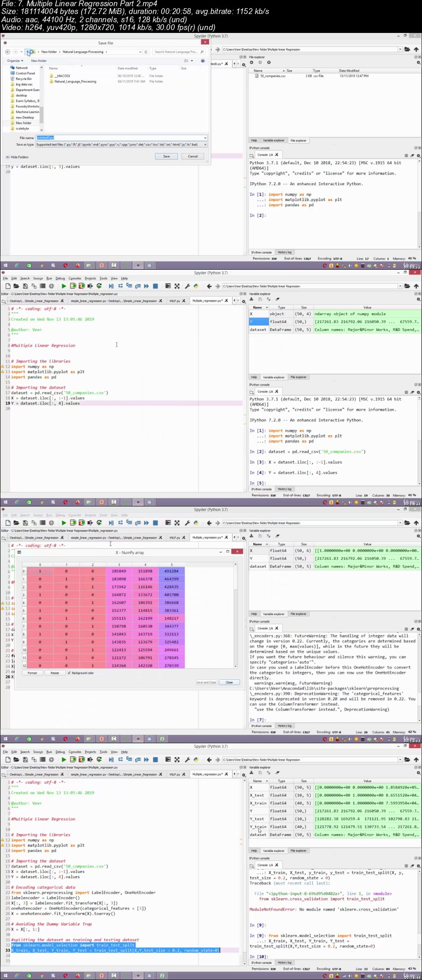The width and height of the screenshot is (422, 980).
Task: Click the Save all files icon in the frame with X of type object
Action: [x=34, y=286]
